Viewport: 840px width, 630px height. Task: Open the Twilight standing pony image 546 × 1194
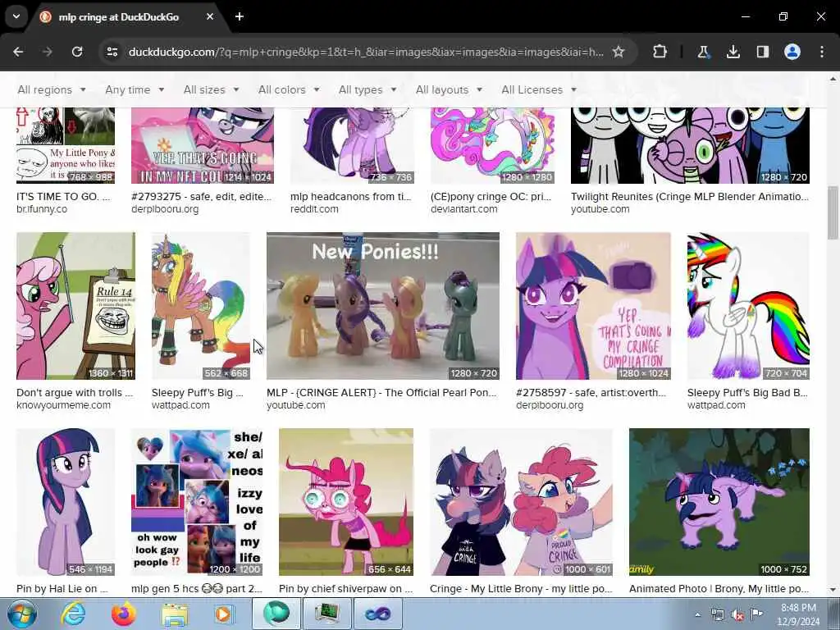(x=66, y=502)
